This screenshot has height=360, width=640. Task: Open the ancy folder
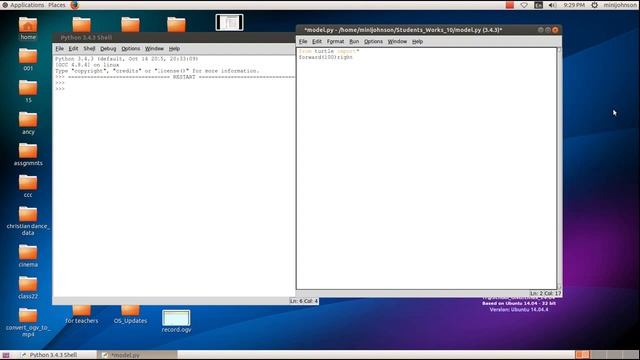(x=28, y=120)
